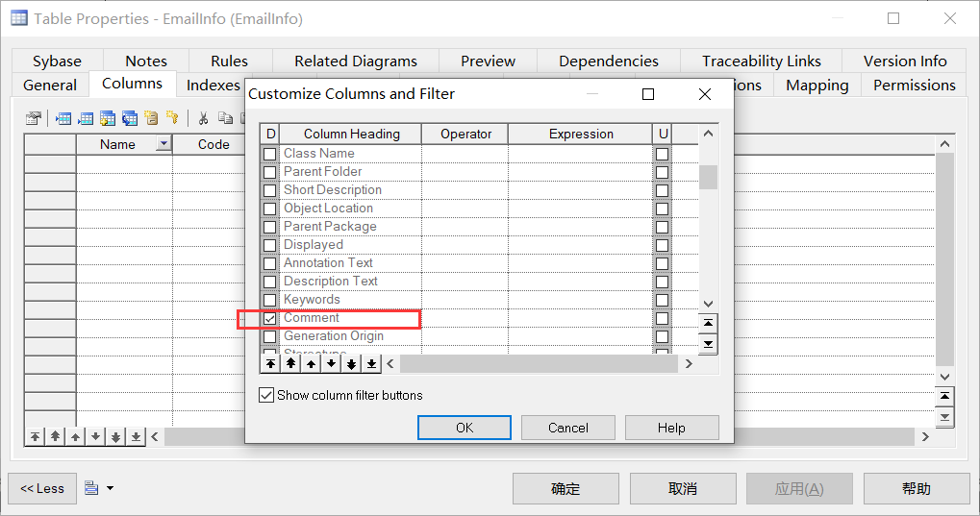Screen dimensions: 980x516
Task: Open dropdown arrow next to Less button
Action: point(110,488)
